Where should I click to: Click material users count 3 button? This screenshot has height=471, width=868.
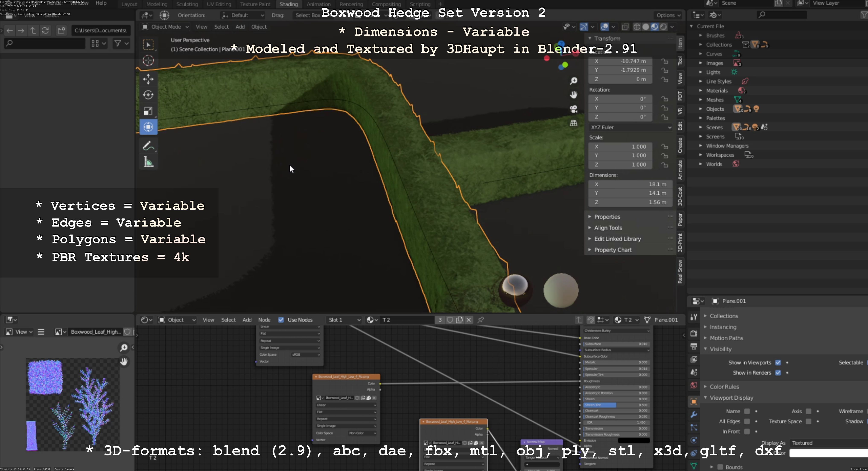(440, 320)
